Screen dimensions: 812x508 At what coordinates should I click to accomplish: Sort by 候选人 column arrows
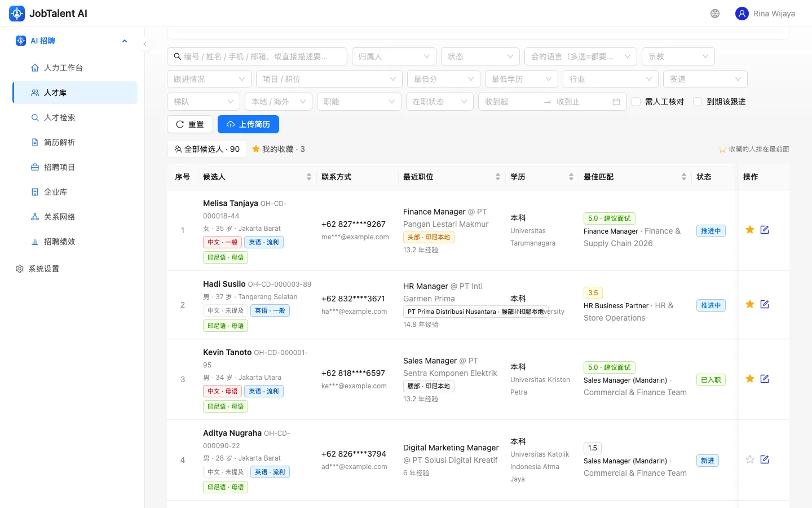click(309, 177)
